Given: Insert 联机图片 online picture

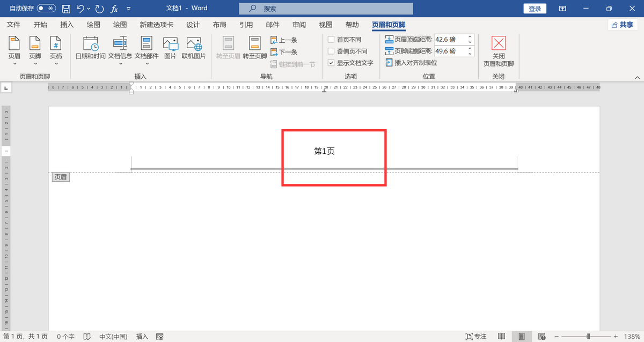Looking at the screenshot, I should coord(194,48).
